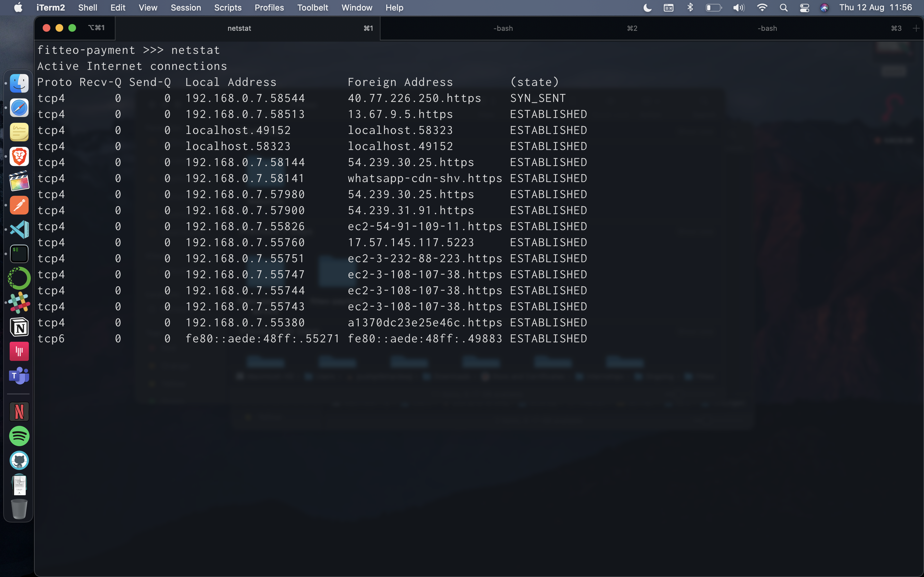
Task: Open the Toolbelt menu
Action: coord(312,8)
